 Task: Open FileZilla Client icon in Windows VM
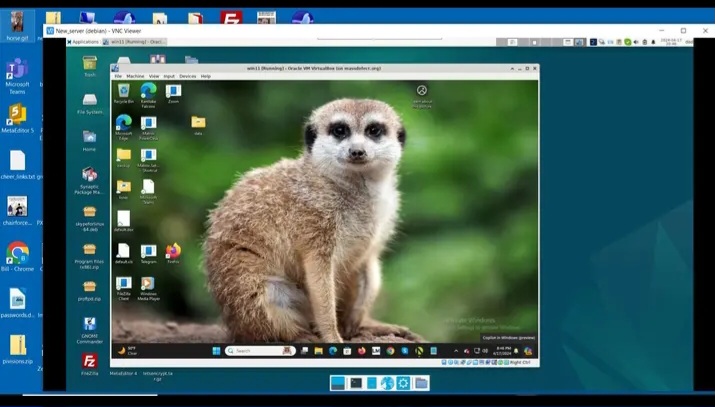[124, 284]
